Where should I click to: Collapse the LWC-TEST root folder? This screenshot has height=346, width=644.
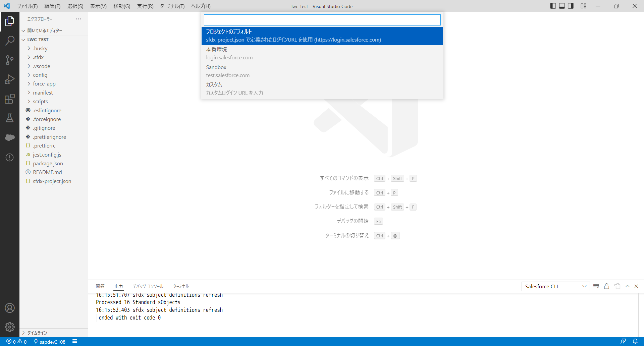[54, 40]
